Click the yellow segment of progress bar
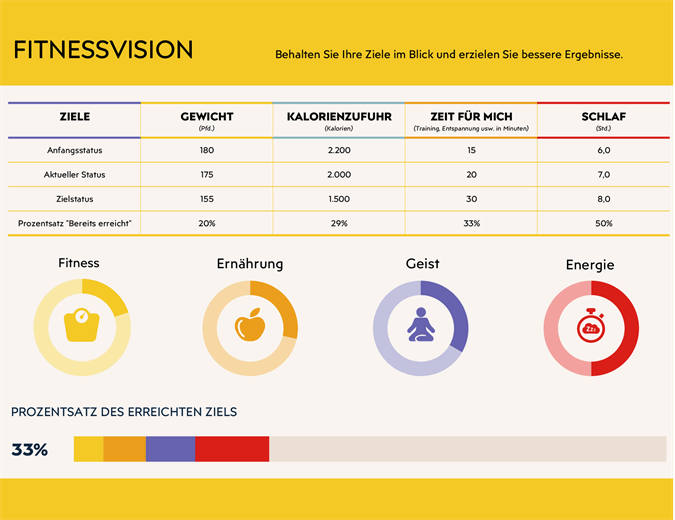 (x=88, y=449)
